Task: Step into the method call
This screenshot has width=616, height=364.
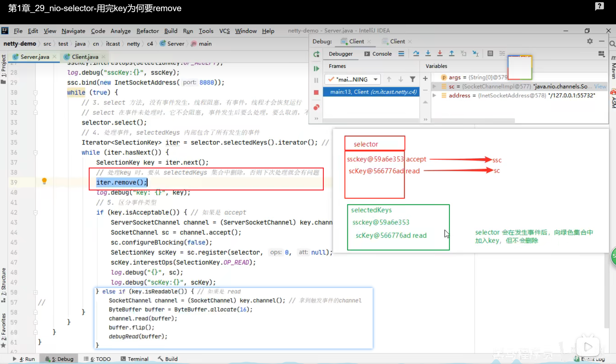Action: coord(428,53)
